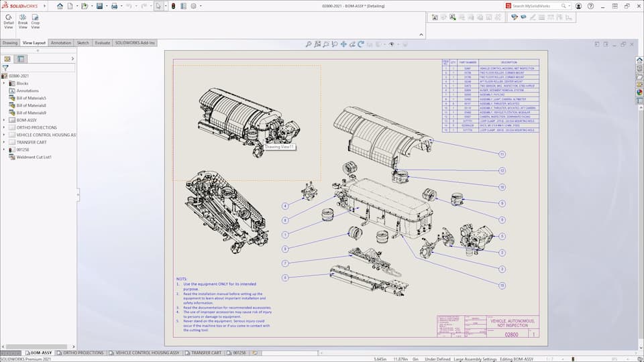Select the Break View tool

pyautogui.click(x=23, y=21)
